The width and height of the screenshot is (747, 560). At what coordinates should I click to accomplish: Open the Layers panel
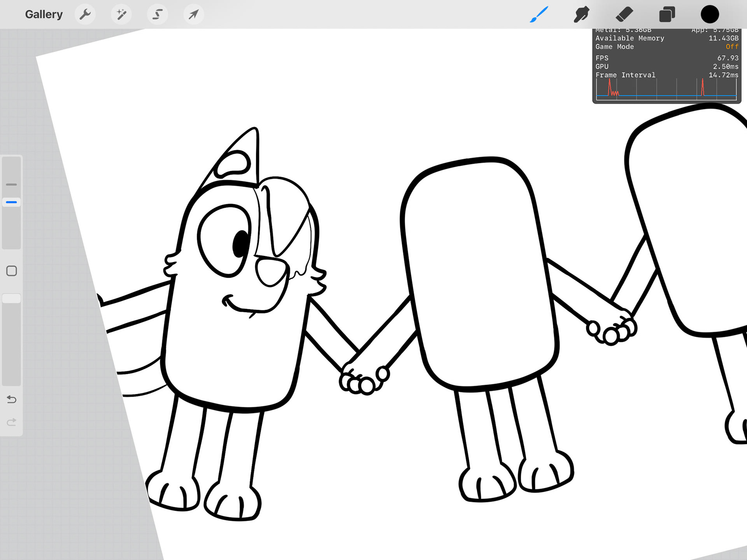pos(667,14)
